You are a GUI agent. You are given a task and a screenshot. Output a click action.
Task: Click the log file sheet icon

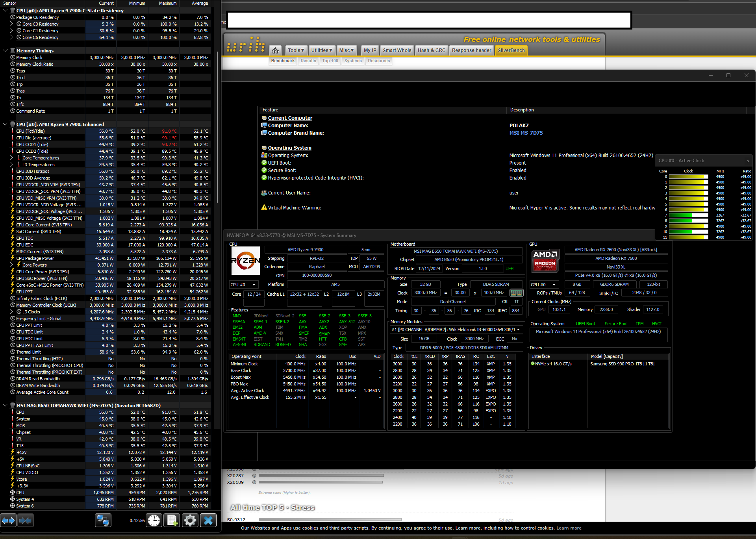(x=172, y=520)
